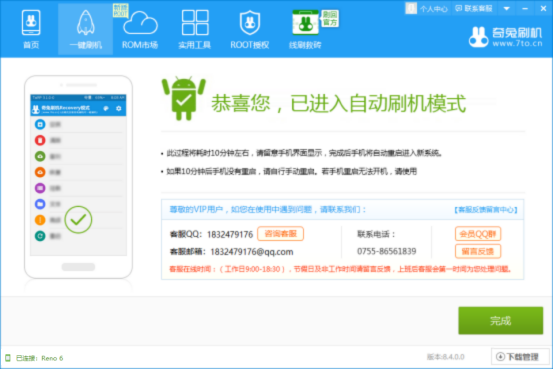Viewport: 553px width, 369px height.
Task: Click the 会员QQ群 button
Action: [x=478, y=234]
